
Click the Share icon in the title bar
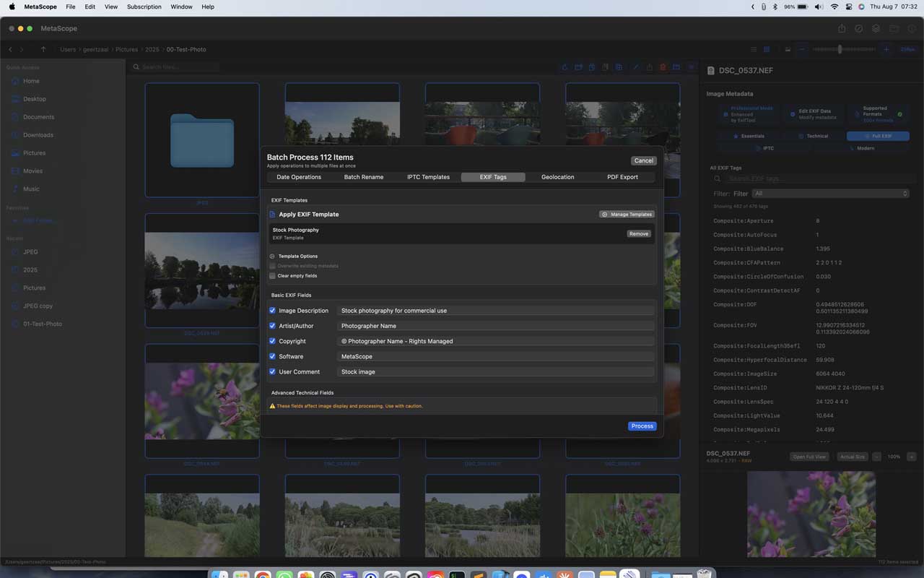pos(842,28)
